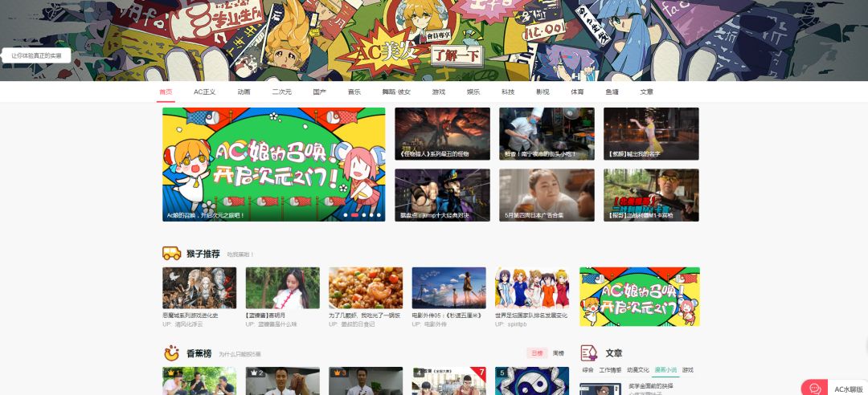
Task: Open the 国产 nav section
Action: click(x=319, y=92)
